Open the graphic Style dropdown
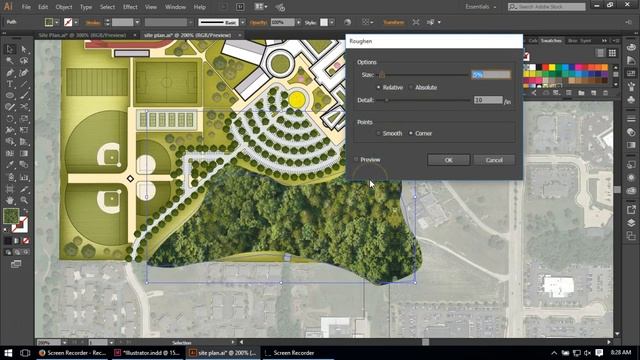Viewport: 640px width, 360px height. click(332, 22)
